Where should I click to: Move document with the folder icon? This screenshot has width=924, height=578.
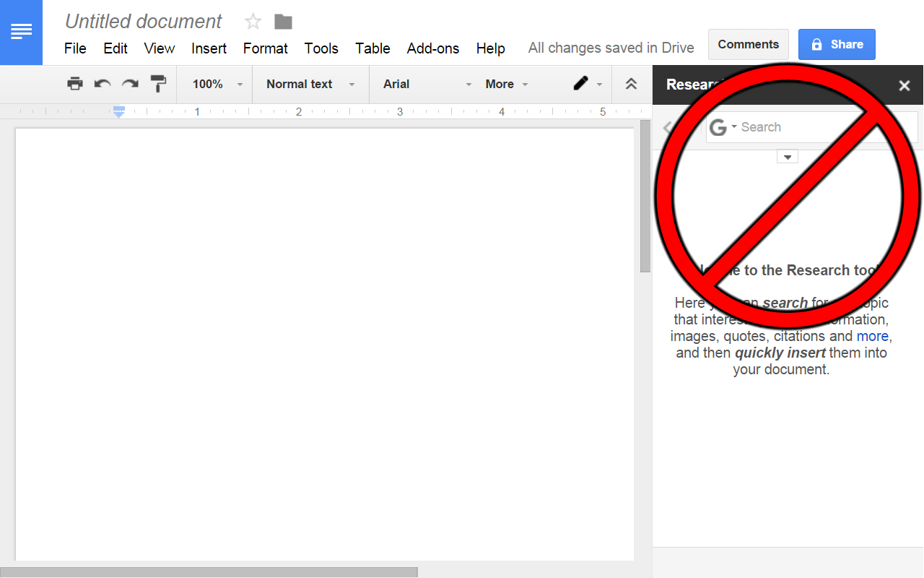point(284,22)
